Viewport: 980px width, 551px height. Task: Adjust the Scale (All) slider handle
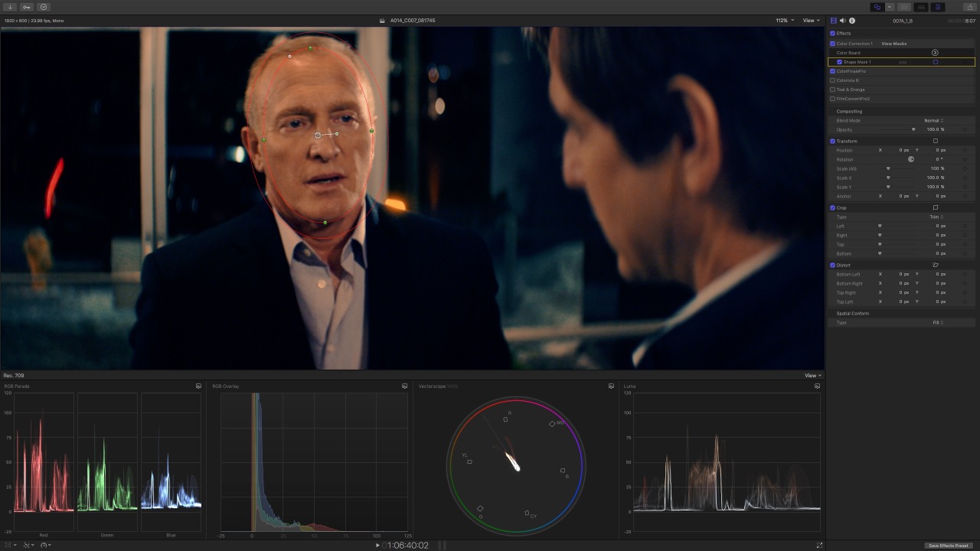pos(888,168)
